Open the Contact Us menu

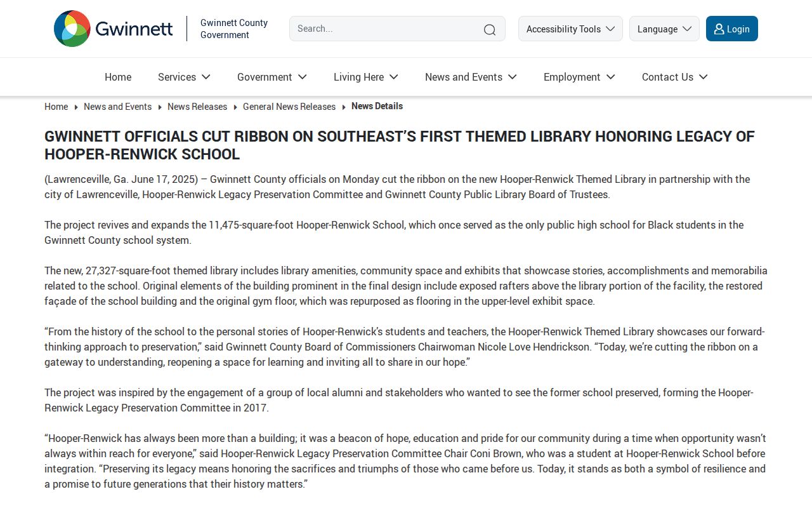[674, 77]
